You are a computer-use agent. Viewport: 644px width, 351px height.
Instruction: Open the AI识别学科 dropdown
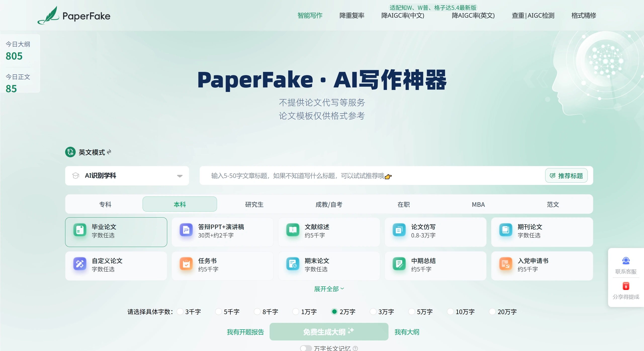point(127,176)
